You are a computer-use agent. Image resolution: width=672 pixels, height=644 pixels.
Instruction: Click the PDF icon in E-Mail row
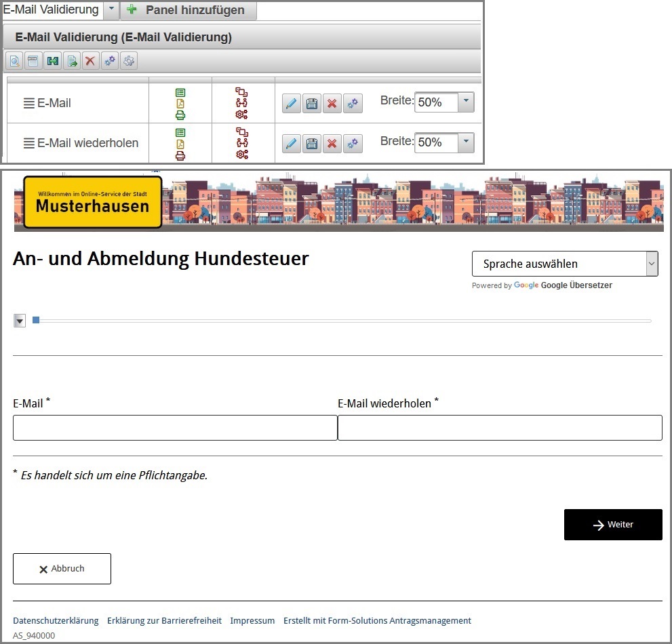[180, 104]
